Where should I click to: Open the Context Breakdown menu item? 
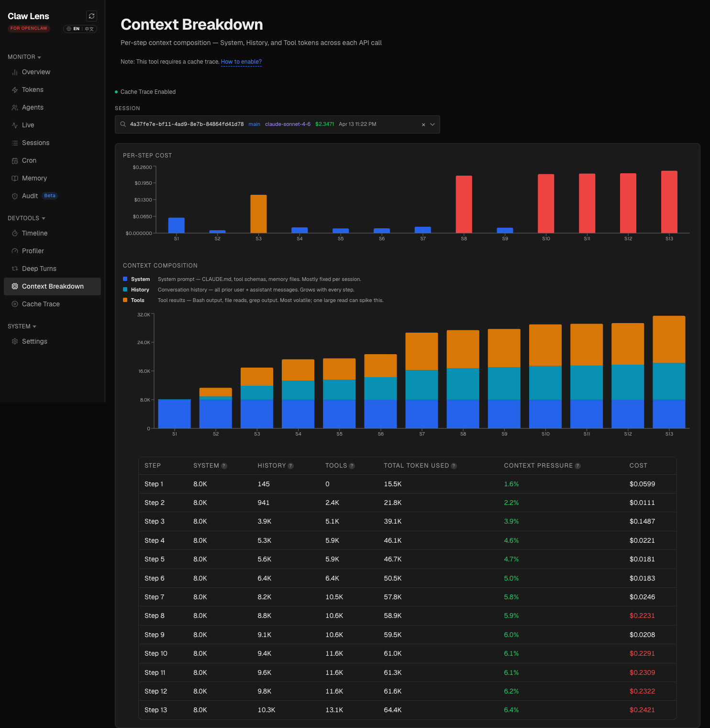coord(52,287)
